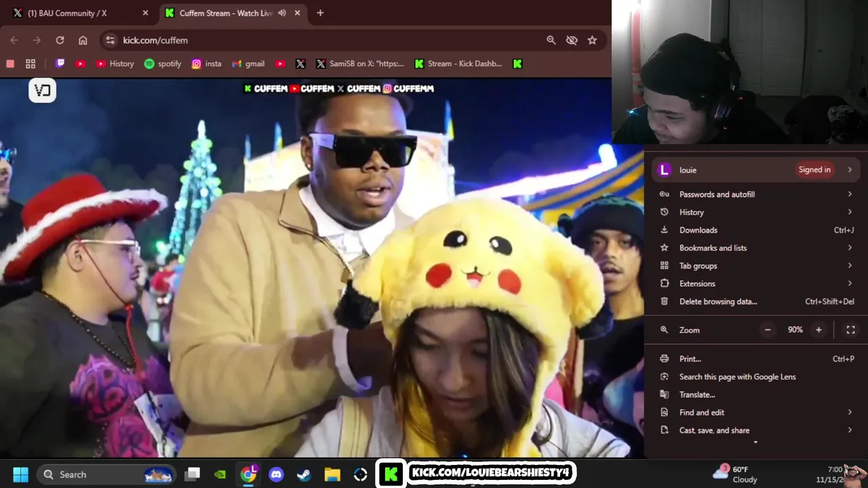Select Print from the menu
868x488 pixels.
[755, 359]
